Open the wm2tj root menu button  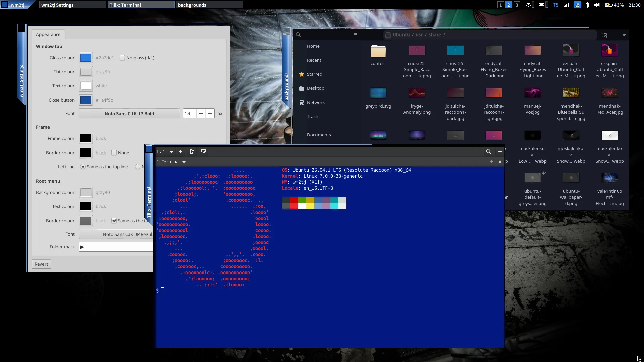point(17,5)
